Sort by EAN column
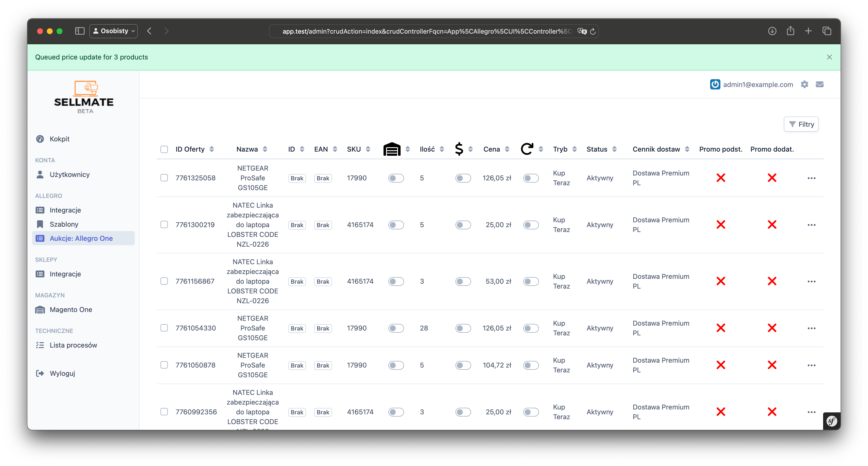The width and height of the screenshot is (868, 466). point(325,149)
